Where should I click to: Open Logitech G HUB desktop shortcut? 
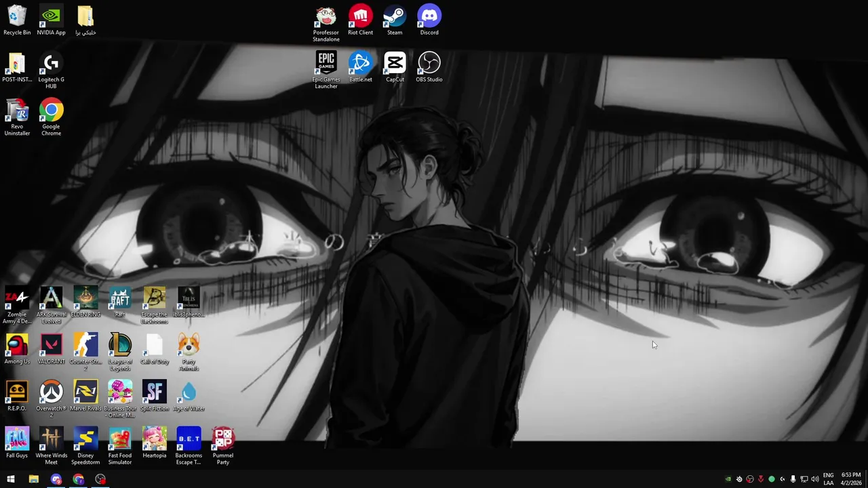coord(51,71)
